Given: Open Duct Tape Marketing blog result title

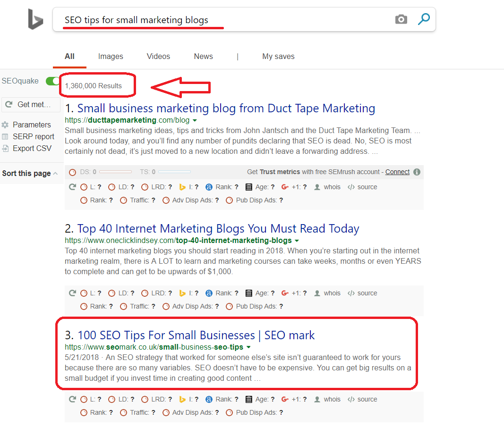Looking at the screenshot, I should [x=226, y=109].
